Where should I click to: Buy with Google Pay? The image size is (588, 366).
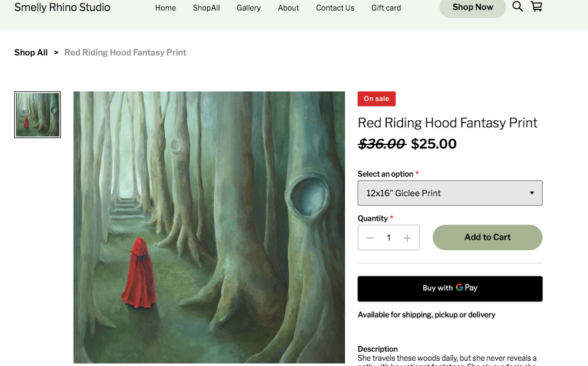[x=450, y=288]
